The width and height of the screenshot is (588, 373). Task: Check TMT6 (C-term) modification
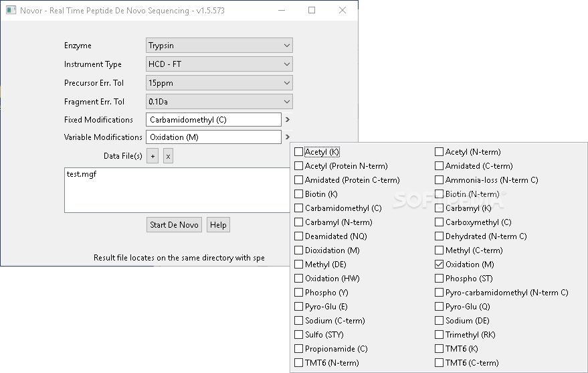439,363
